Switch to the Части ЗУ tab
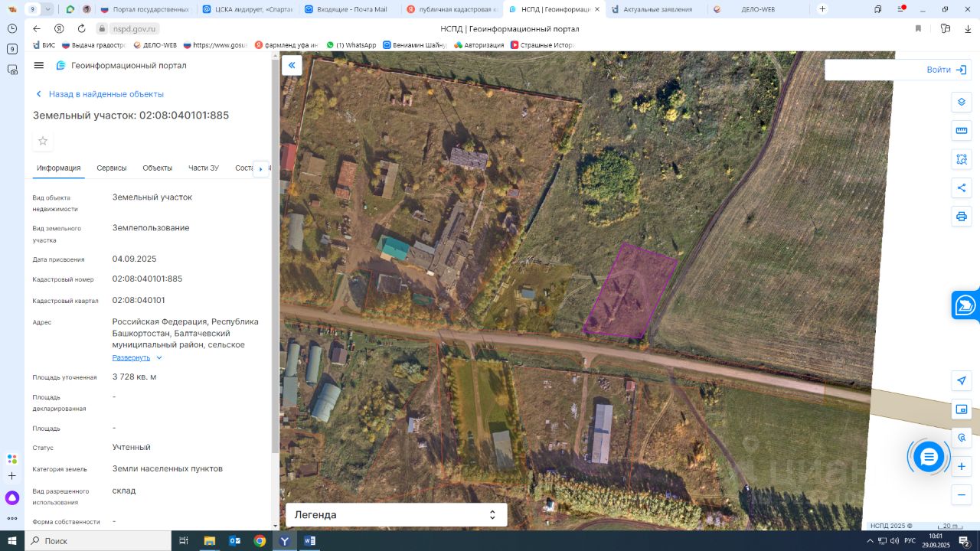The image size is (980, 551). pyautogui.click(x=204, y=168)
